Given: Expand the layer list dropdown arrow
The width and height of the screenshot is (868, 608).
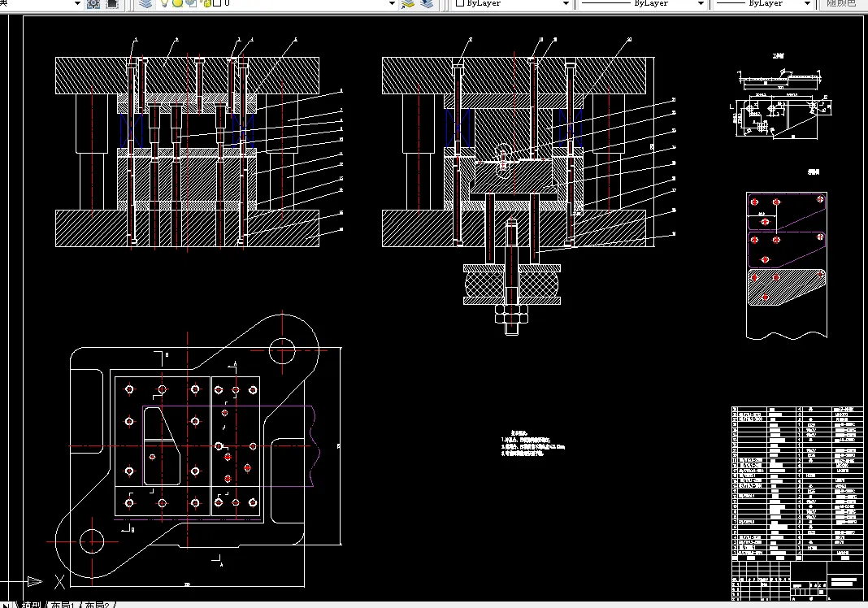Looking at the screenshot, I should point(392,3).
